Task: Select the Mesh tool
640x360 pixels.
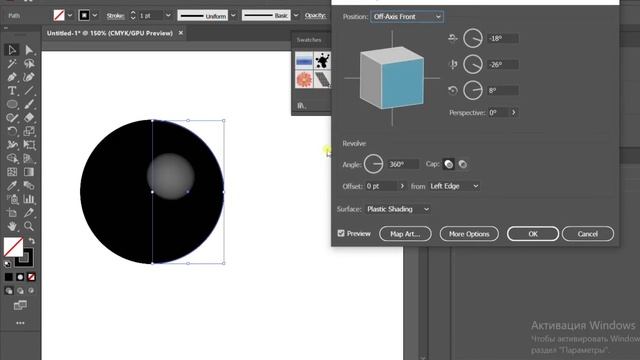Action: tap(12, 172)
